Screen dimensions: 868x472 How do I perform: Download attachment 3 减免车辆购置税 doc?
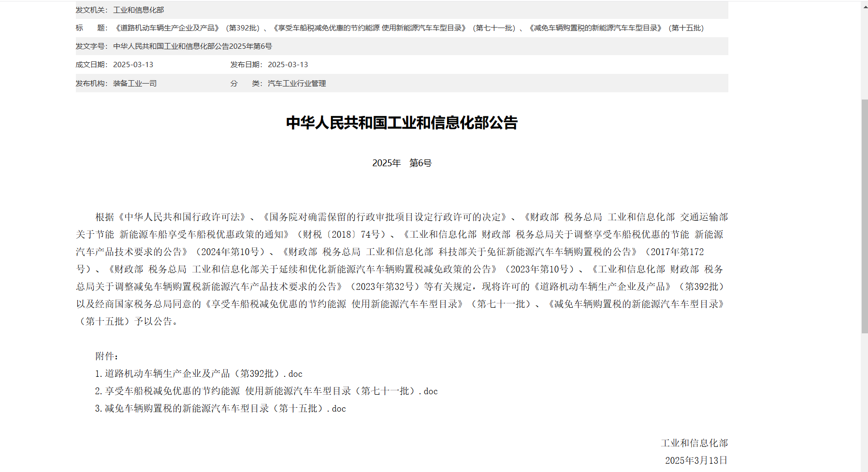click(220, 409)
